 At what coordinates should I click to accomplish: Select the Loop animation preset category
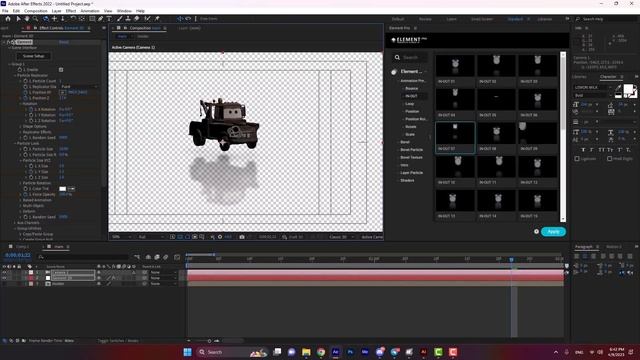[x=409, y=104]
